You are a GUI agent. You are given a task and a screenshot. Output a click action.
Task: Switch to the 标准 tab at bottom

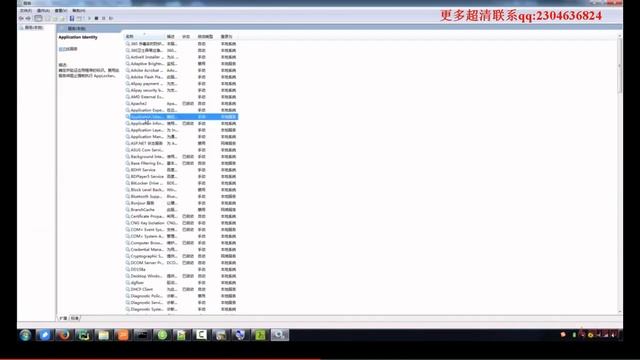pos(75,318)
